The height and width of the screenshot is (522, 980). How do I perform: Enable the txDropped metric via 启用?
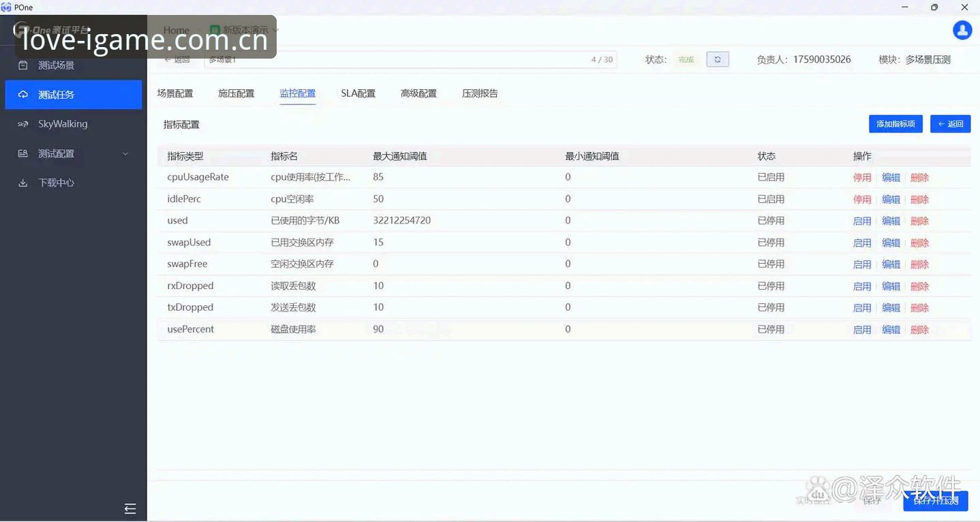click(x=862, y=308)
